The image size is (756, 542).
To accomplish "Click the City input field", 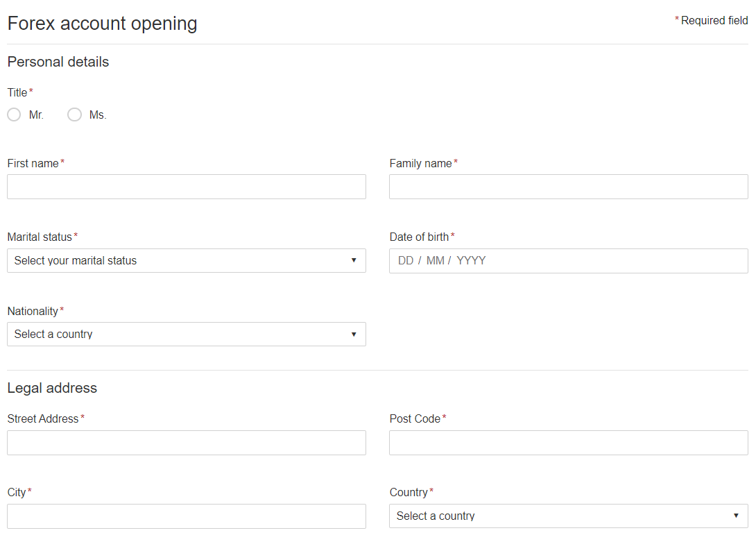I will (x=187, y=516).
